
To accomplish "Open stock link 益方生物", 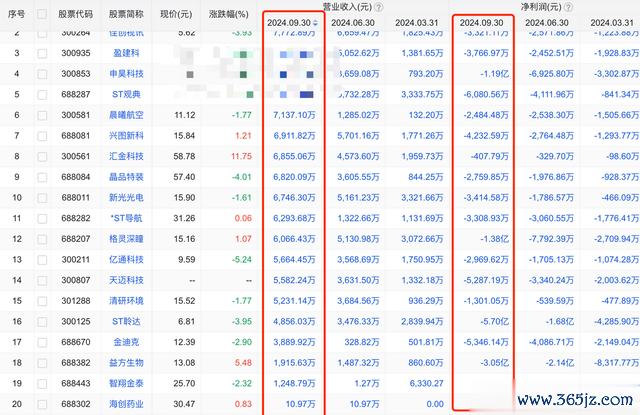I will tap(126, 363).
